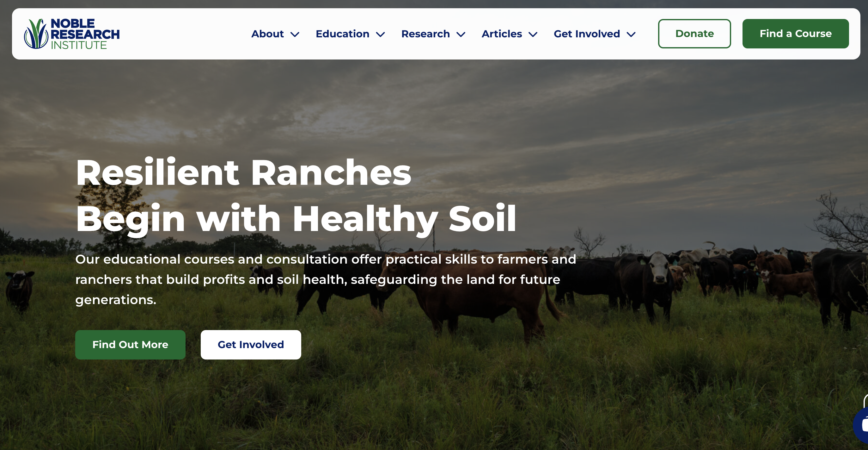The width and height of the screenshot is (868, 450).
Task: Click the white Get Involved hero button
Action: pos(251,344)
